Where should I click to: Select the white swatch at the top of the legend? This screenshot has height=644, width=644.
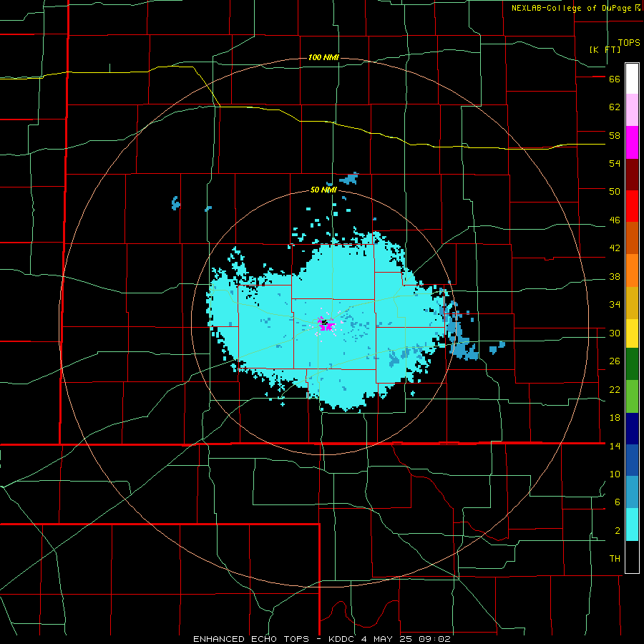pyautogui.click(x=632, y=79)
